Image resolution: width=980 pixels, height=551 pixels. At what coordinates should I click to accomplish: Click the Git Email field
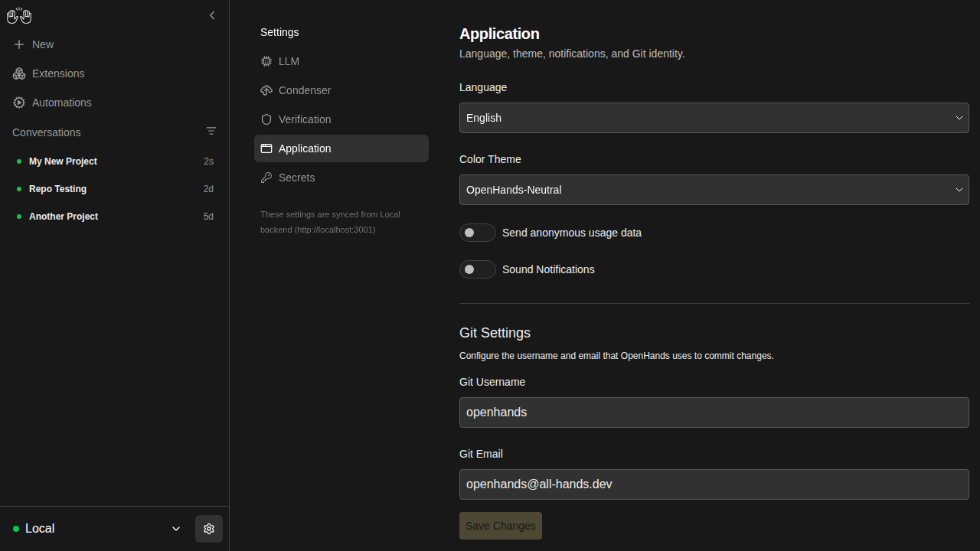[x=714, y=484]
